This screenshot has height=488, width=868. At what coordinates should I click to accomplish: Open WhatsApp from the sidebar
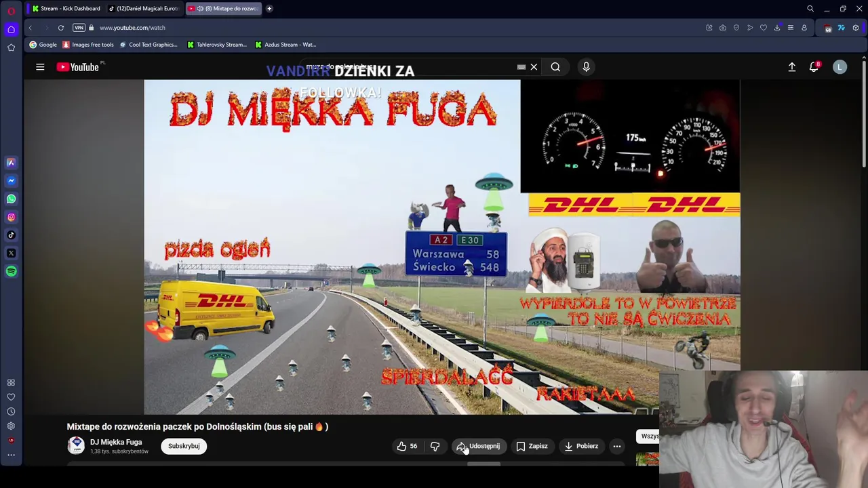click(x=11, y=199)
